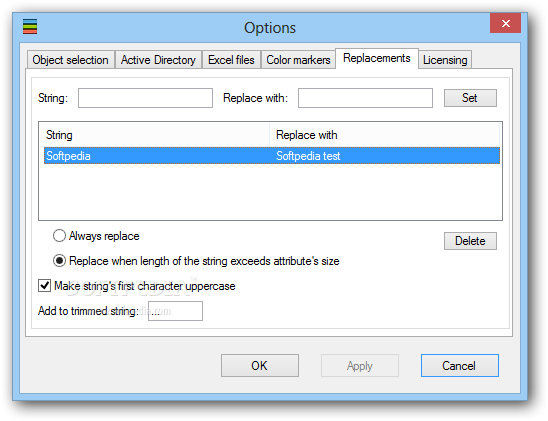Open the Active Directory tab

tap(158, 60)
